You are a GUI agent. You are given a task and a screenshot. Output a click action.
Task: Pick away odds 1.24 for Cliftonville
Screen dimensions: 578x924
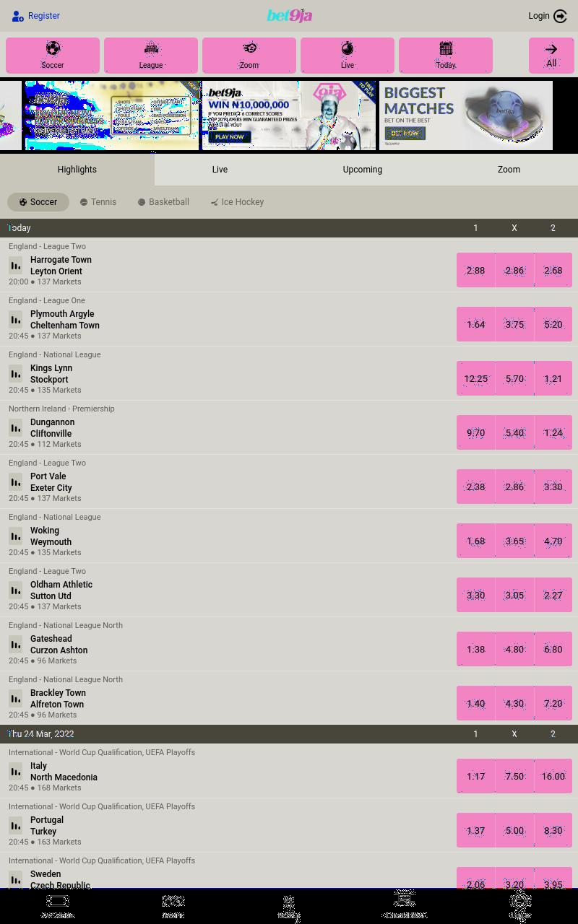coord(553,432)
